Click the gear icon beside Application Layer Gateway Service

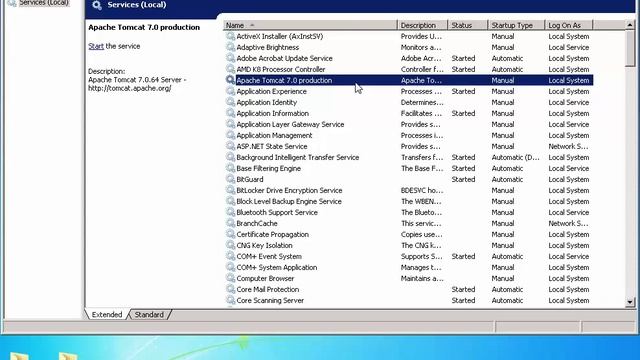point(230,124)
